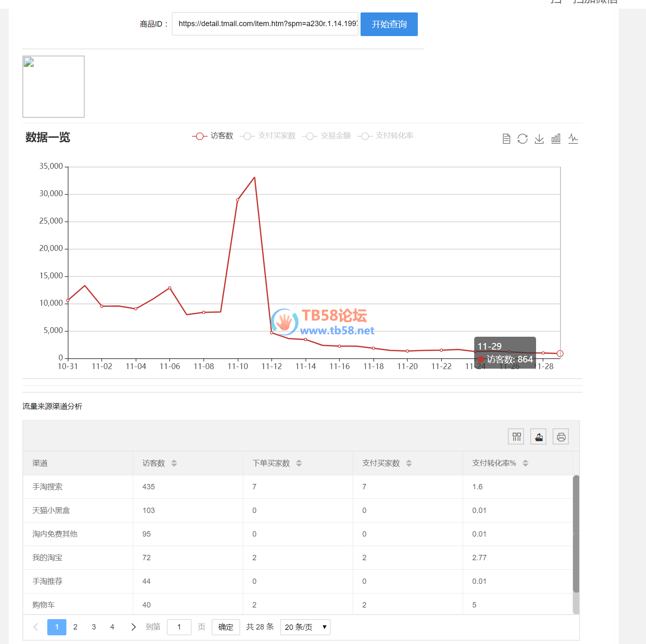
Task: Switch chart to bar chart view
Action: pos(556,139)
